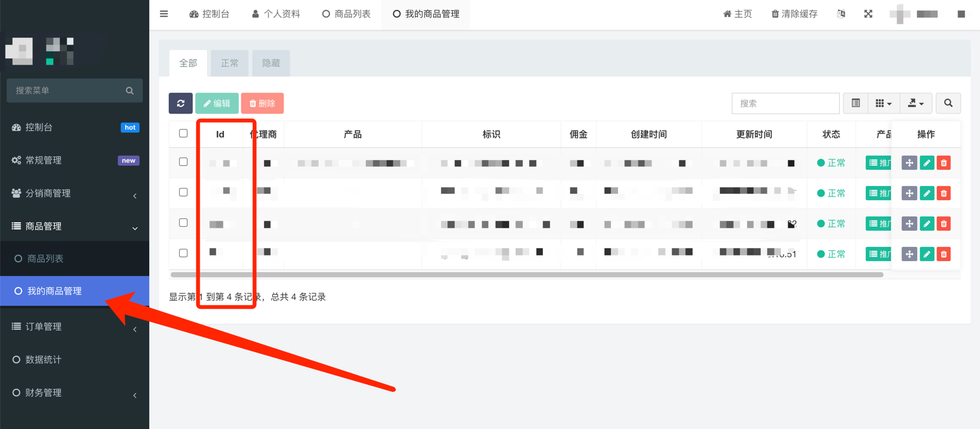The image size is (980, 429).
Task: Select the fourth row's checkbox
Action: pos(184,253)
